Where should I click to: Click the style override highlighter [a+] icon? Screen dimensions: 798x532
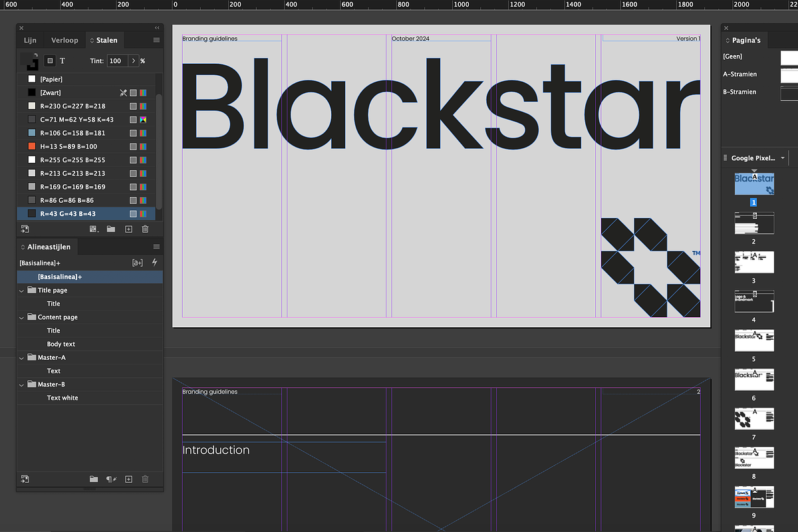(138, 263)
